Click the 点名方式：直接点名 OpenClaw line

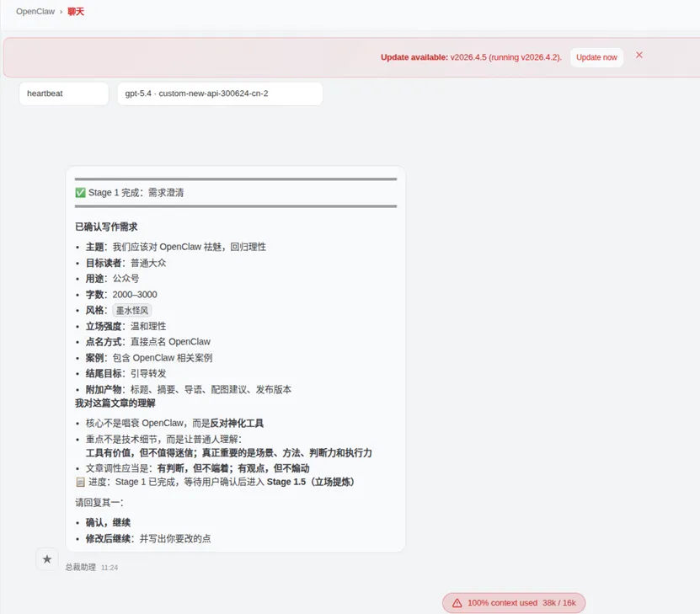click(x=148, y=342)
